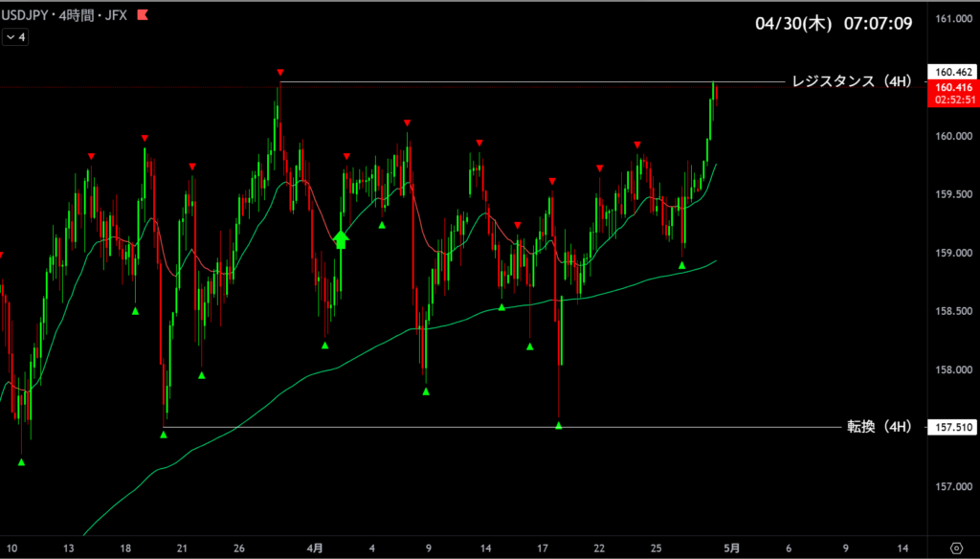Click green triangle marker at 157.510 low
This screenshot has height=559, width=980.
coord(164,435)
